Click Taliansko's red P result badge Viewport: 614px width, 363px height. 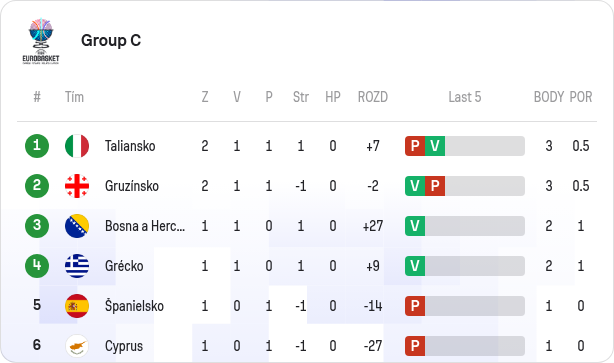[x=415, y=146]
